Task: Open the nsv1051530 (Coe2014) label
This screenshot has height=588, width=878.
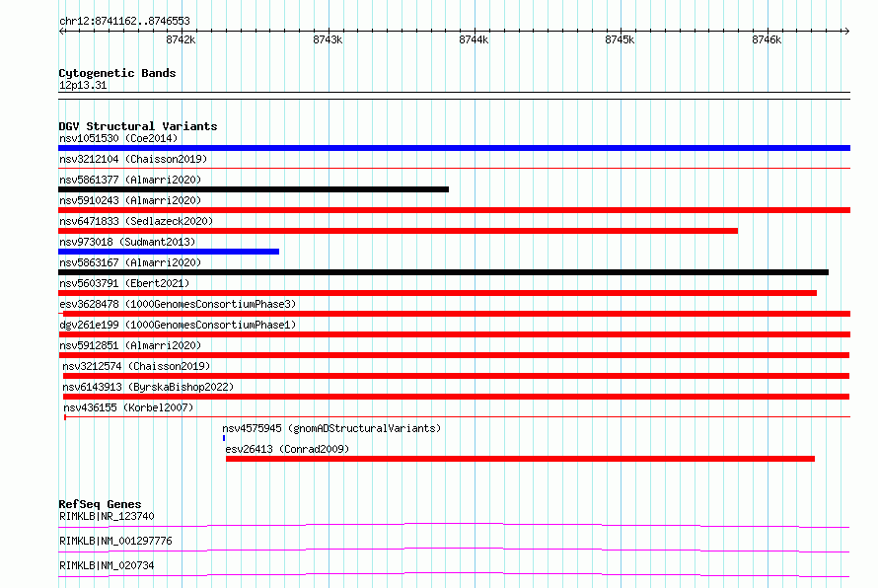Action: coord(118,138)
